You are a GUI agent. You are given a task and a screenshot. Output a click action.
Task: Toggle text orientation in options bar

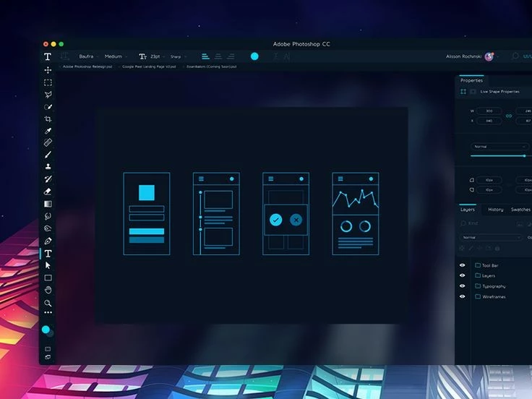tap(64, 56)
